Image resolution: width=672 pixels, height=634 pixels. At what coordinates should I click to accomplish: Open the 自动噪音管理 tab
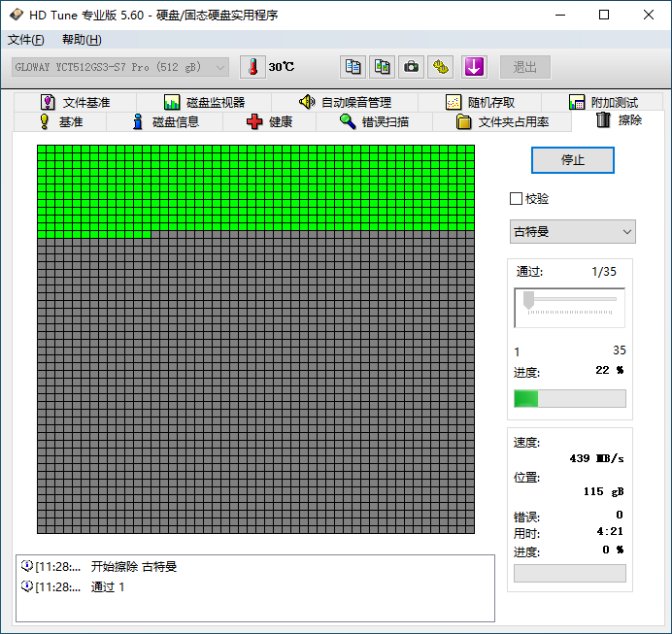(x=345, y=102)
